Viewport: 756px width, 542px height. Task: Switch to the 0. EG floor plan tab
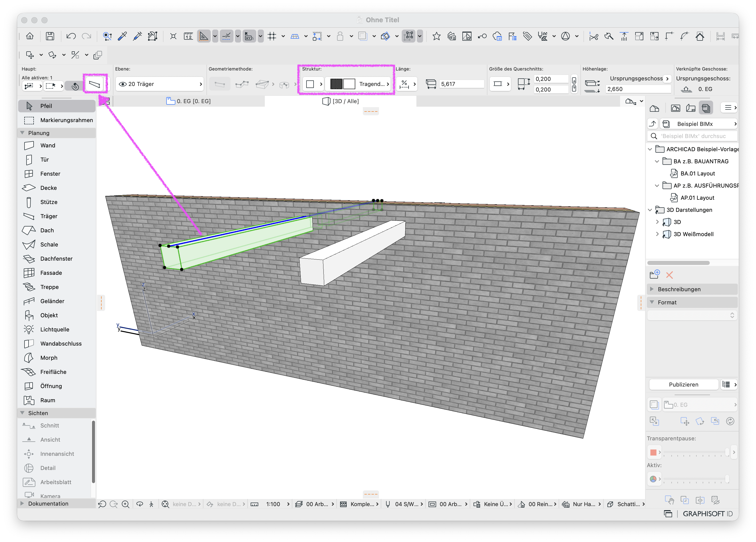[x=189, y=101]
